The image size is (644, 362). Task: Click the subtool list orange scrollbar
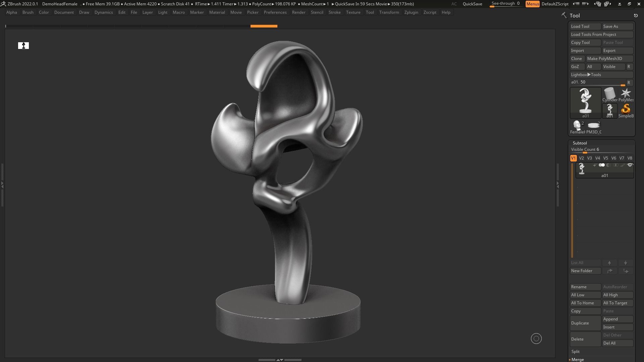572,210
